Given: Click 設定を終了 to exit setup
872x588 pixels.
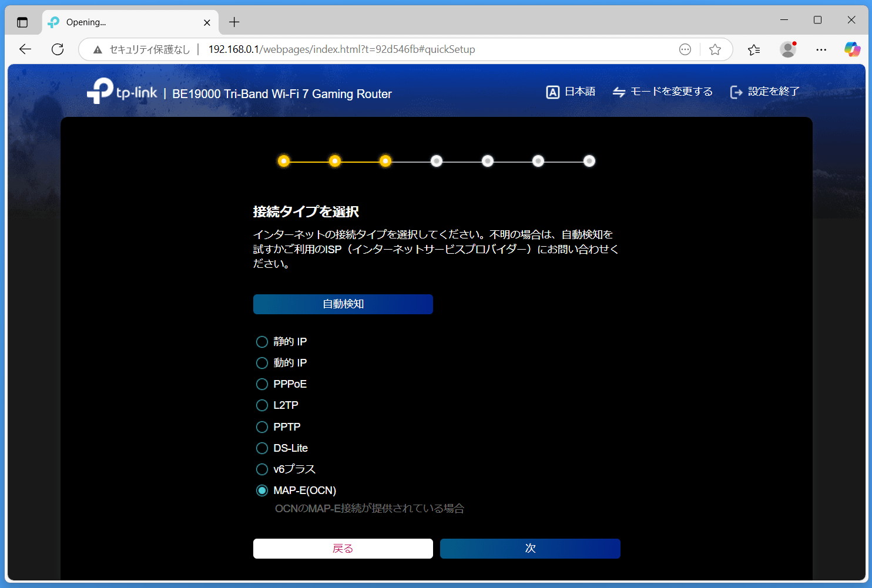Looking at the screenshot, I should tap(764, 92).
